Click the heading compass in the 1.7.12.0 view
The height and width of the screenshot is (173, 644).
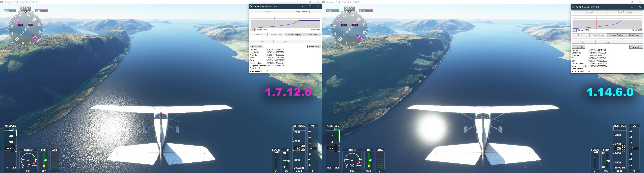coord(25,30)
